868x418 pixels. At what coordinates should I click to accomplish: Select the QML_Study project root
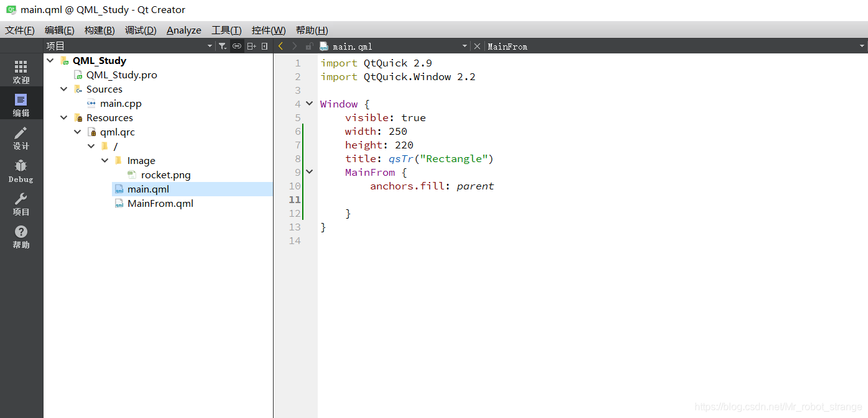tap(99, 60)
